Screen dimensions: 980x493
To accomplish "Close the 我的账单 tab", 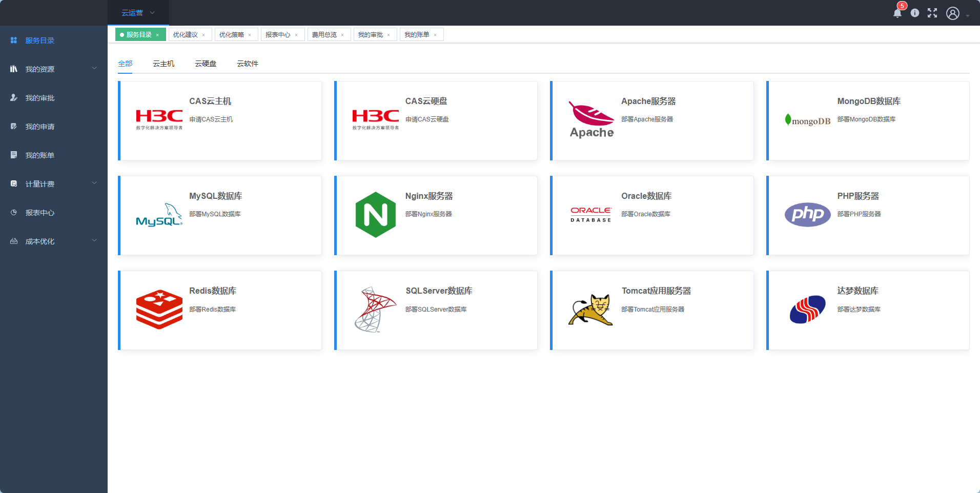I will (x=435, y=35).
